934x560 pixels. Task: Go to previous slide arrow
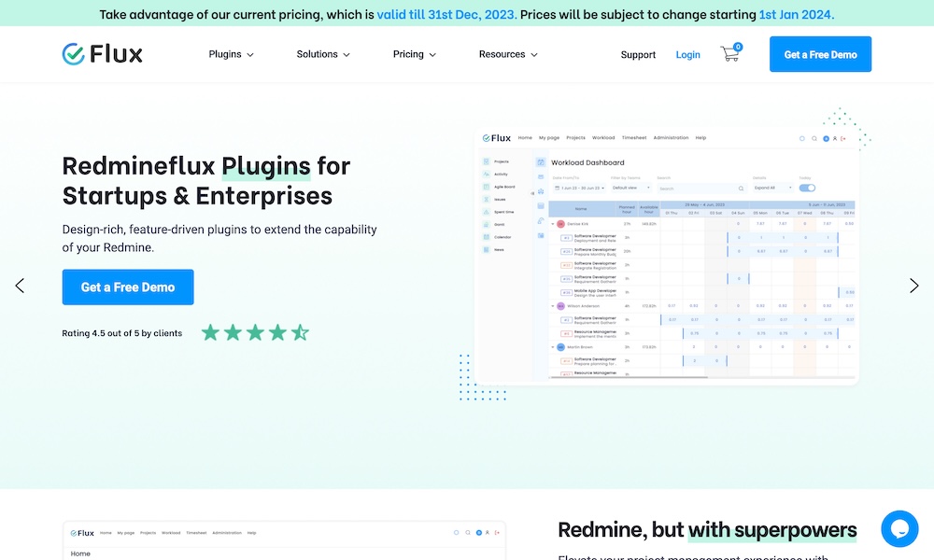click(x=20, y=286)
